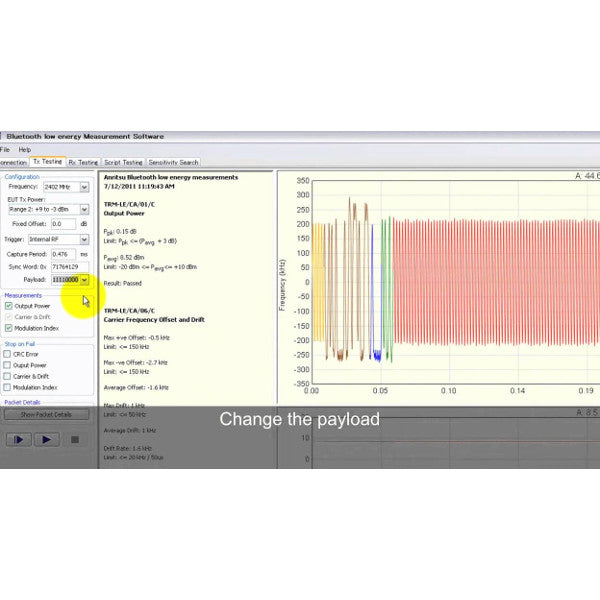
Task: Toggle the Output Power measurement checkbox
Action: 9,306
